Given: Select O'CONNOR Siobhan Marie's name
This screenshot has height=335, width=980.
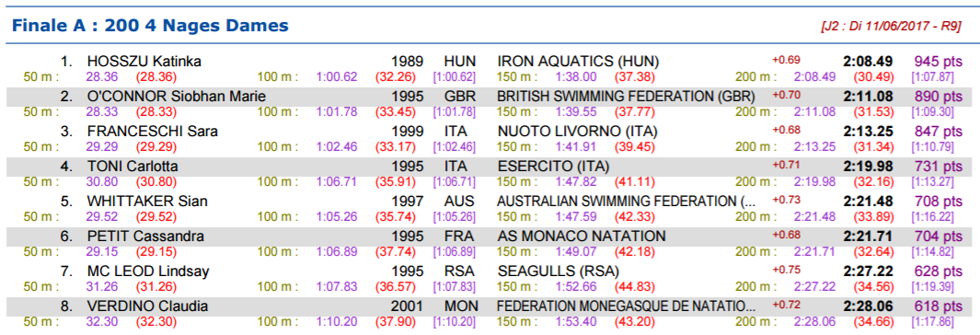Looking at the screenshot, I should pos(177,97).
